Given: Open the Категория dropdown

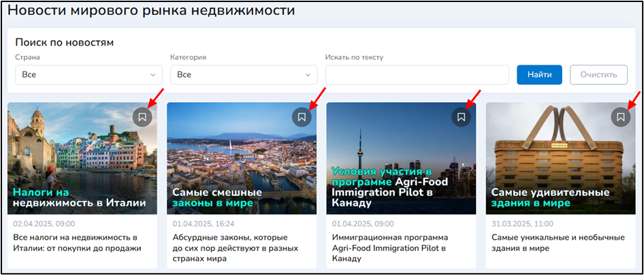Looking at the screenshot, I should [x=244, y=75].
